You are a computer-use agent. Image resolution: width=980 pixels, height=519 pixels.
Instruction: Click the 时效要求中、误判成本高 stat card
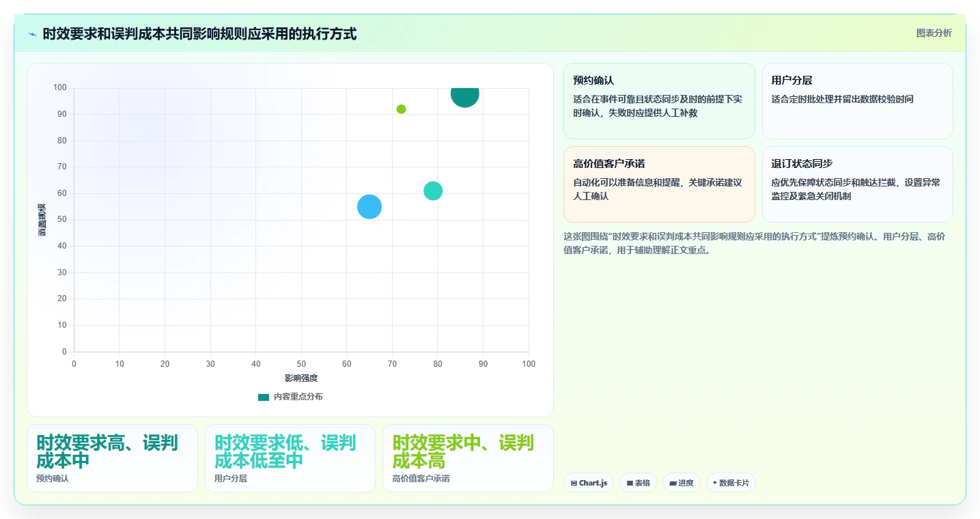468,458
